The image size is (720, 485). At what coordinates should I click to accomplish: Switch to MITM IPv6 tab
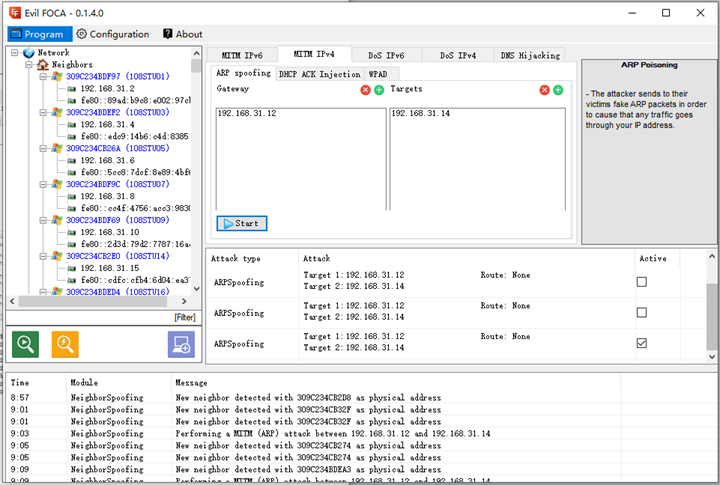tap(242, 55)
